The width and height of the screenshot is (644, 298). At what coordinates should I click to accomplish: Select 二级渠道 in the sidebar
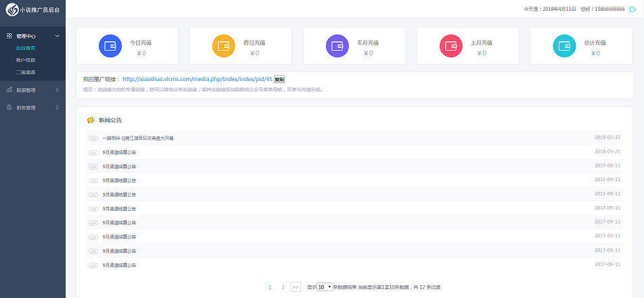coord(26,72)
